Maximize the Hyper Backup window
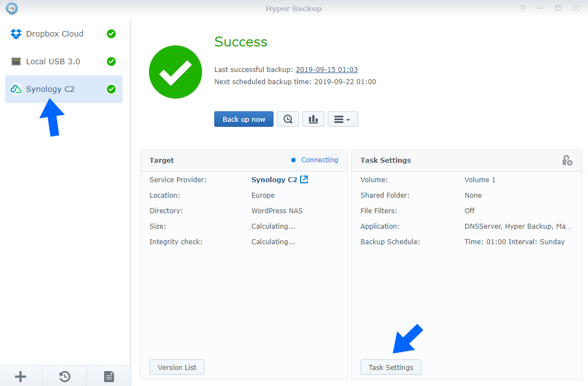Viewport: 588px width, 386px height. (558, 8)
